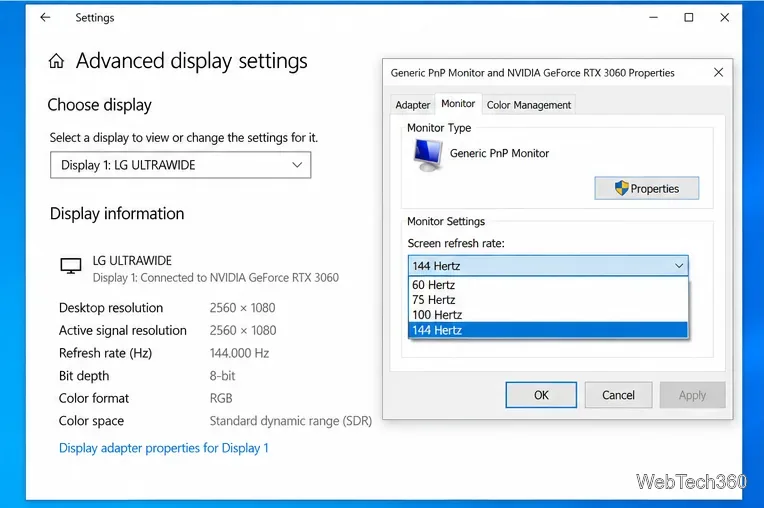
Task: Close the Settings window
Action: pos(725,18)
